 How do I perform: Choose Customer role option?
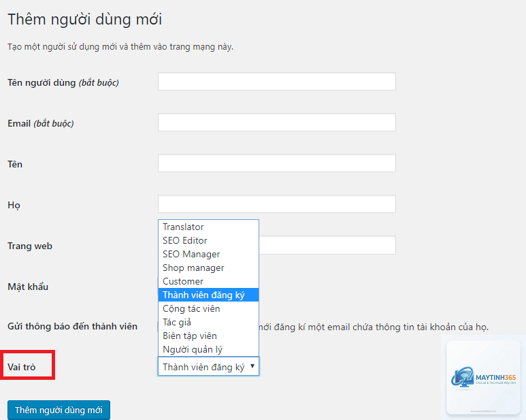click(208, 281)
